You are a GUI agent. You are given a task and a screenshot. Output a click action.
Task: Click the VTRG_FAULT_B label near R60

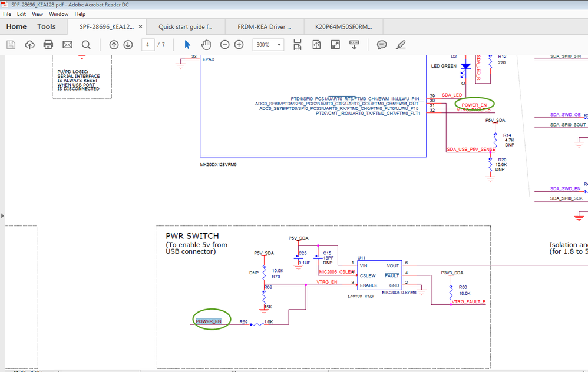pos(469,301)
